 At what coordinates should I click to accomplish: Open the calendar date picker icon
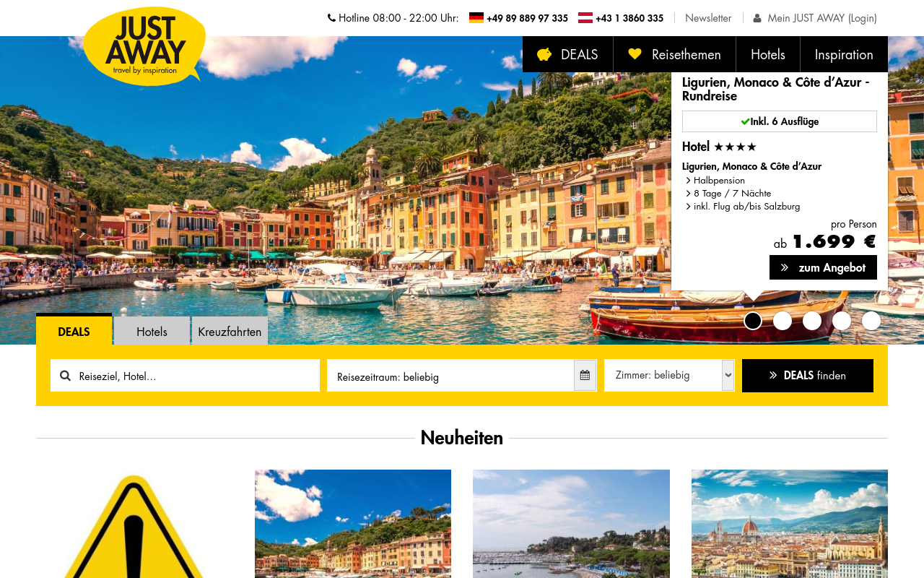(x=585, y=376)
